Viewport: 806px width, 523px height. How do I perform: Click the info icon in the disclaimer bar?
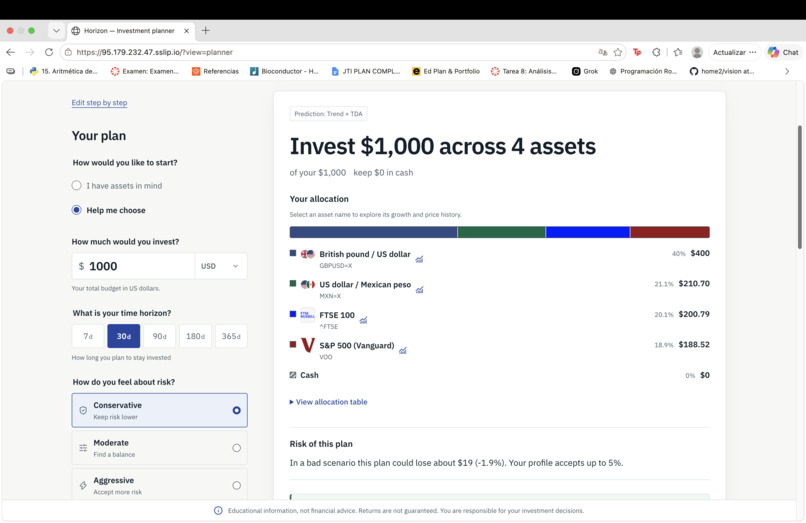point(218,511)
